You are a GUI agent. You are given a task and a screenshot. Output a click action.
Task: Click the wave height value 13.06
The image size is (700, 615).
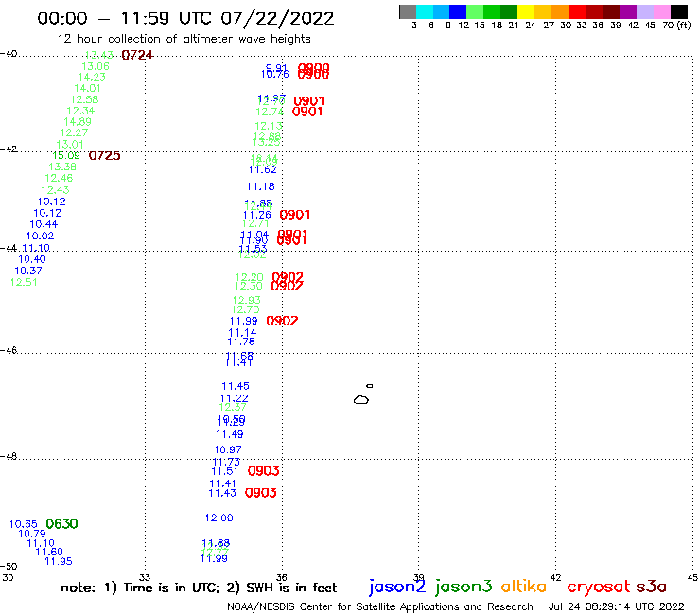coord(96,66)
